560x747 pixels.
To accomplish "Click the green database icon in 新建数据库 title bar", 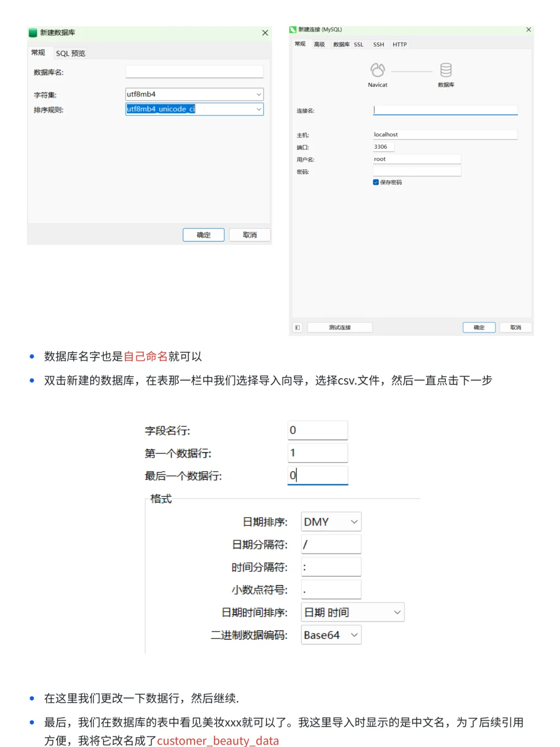I will coord(32,32).
